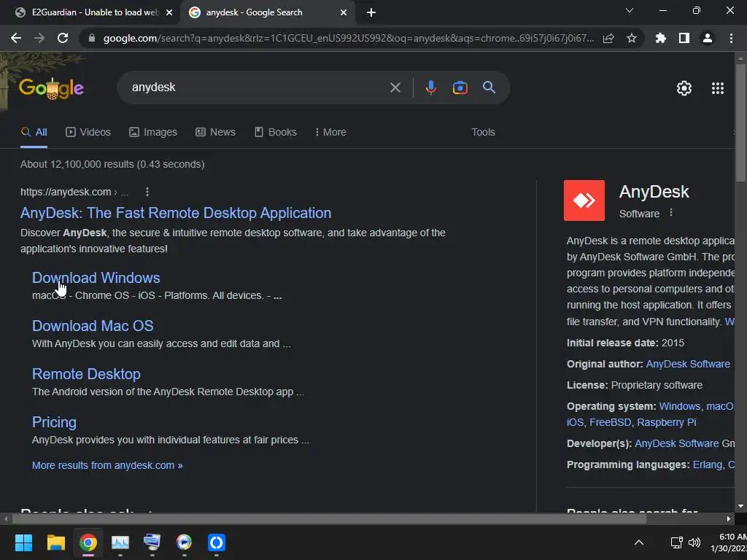
Task: Click the vertical page scrollbar
Action: click(x=740, y=123)
